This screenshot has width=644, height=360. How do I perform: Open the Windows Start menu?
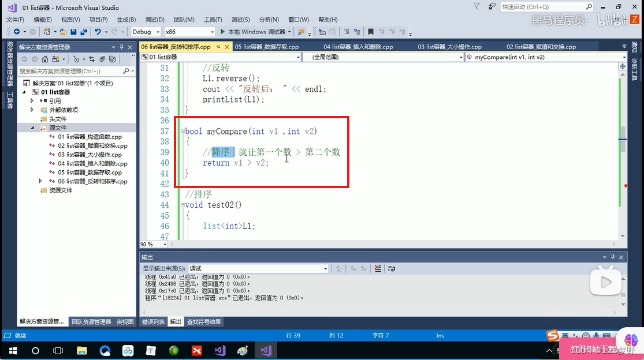(12, 351)
